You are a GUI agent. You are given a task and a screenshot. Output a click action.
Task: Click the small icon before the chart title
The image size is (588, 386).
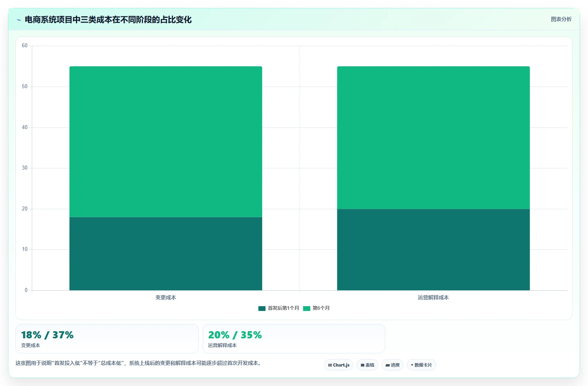pos(19,20)
